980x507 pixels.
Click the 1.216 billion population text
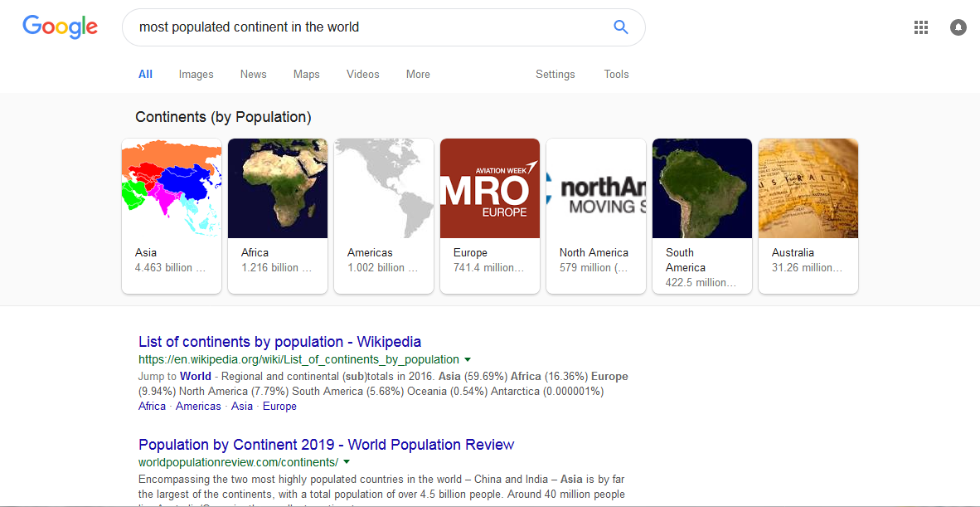tap(276, 268)
